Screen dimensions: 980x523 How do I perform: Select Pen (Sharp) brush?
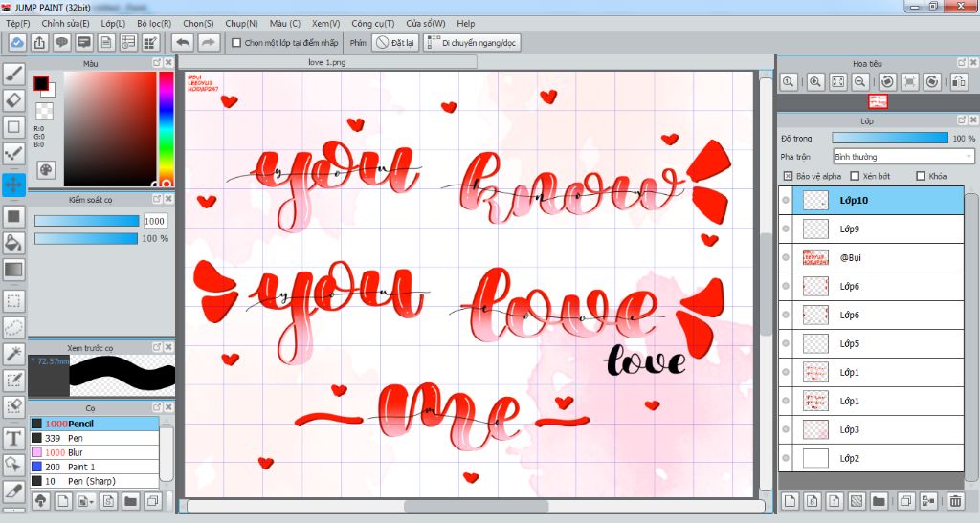click(95, 481)
